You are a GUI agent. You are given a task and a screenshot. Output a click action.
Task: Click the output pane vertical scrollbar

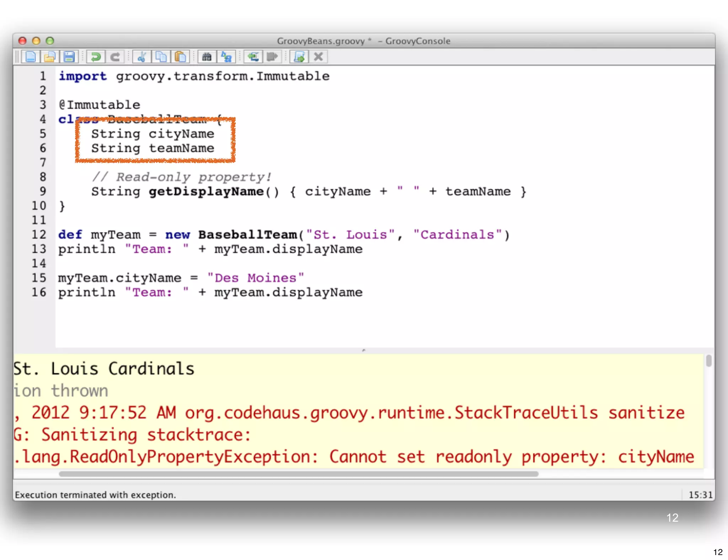[x=709, y=361]
